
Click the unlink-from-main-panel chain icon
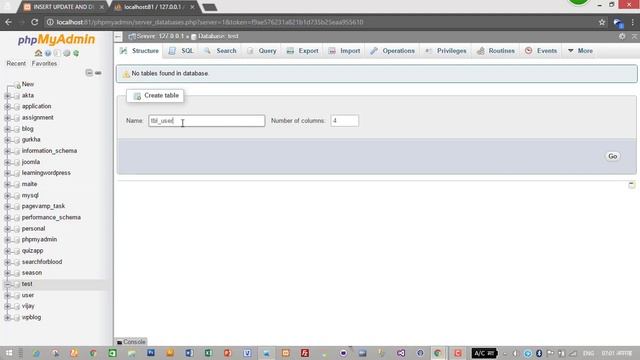98,73
